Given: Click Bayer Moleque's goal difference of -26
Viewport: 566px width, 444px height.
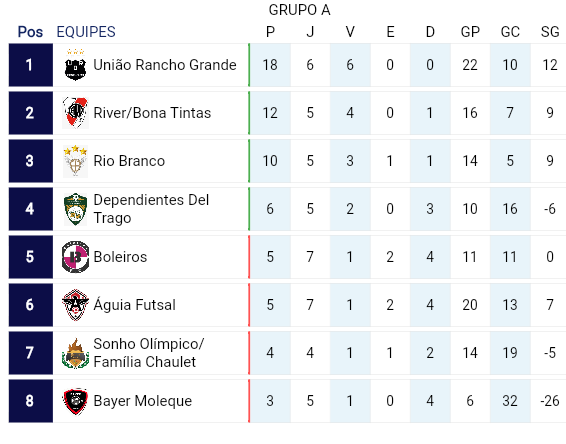Looking at the screenshot, I should [x=550, y=401].
